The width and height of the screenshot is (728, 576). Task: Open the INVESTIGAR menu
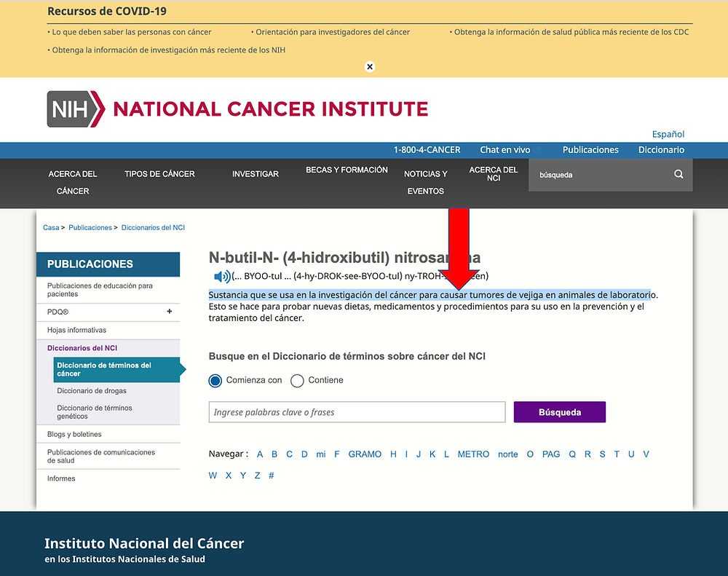point(256,174)
